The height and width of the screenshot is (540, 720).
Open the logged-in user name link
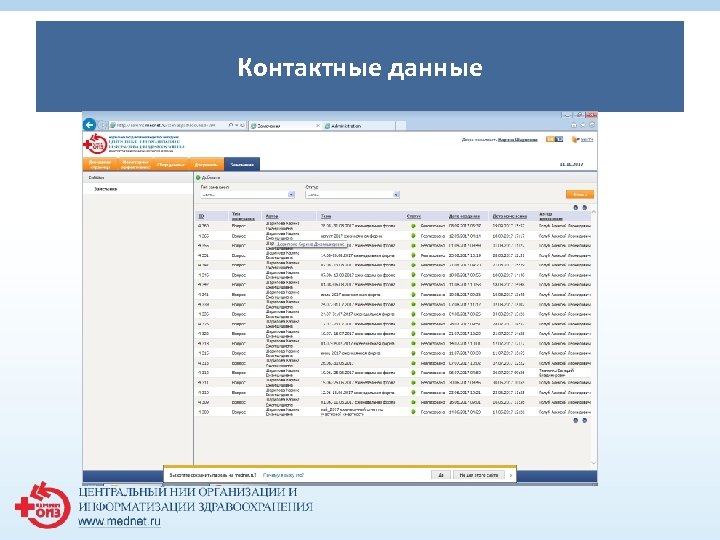coord(518,140)
